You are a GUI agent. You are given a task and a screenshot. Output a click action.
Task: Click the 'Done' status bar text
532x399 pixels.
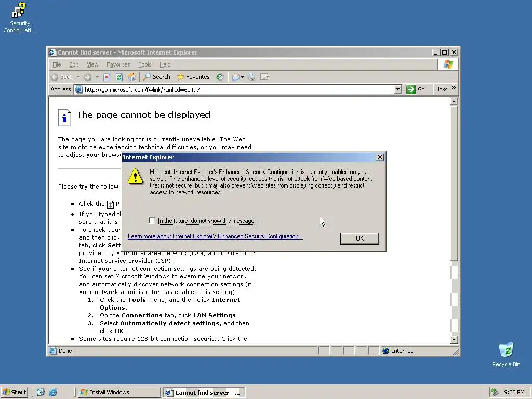(65, 351)
